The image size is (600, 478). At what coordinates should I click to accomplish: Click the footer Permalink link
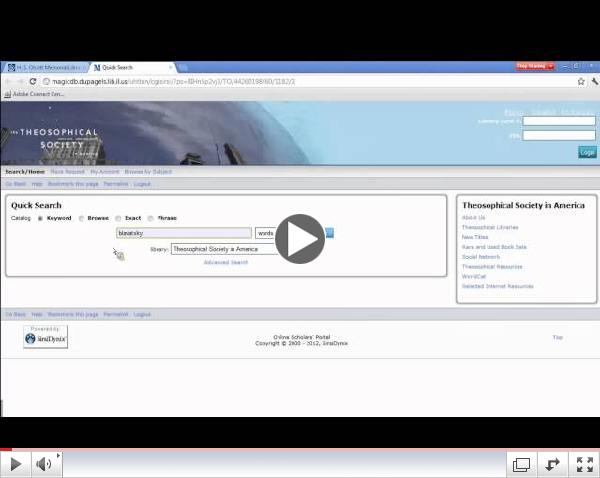click(116, 314)
